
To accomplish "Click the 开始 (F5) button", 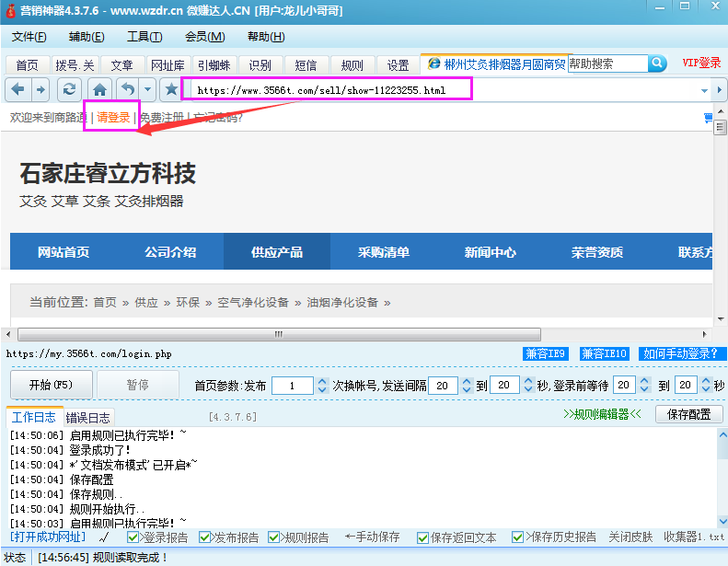I will pos(51,385).
